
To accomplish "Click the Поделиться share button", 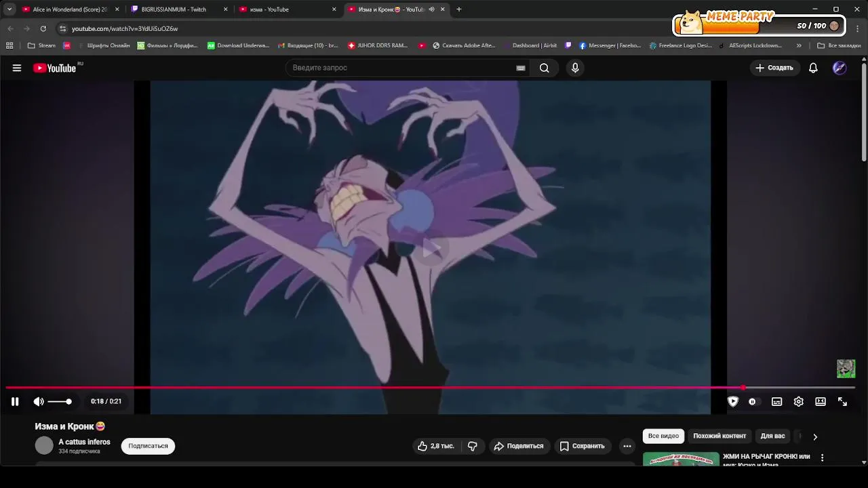I will [519, 446].
